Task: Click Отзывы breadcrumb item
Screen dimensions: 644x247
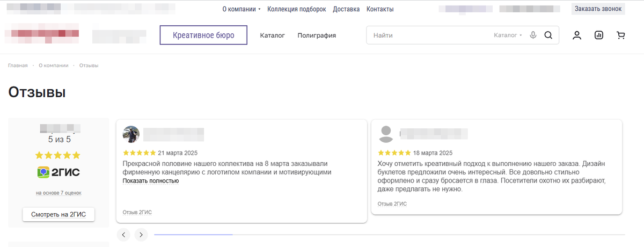Action: [89, 66]
